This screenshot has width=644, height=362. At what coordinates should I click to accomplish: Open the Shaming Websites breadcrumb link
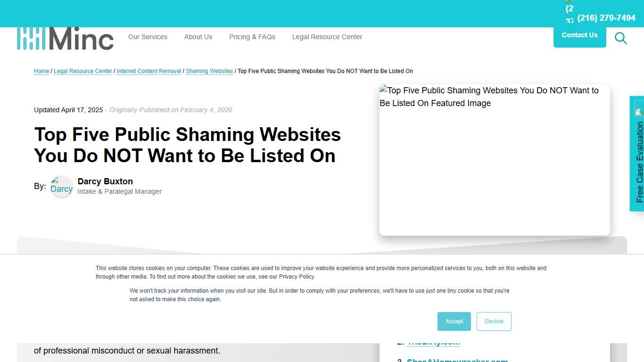point(209,71)
